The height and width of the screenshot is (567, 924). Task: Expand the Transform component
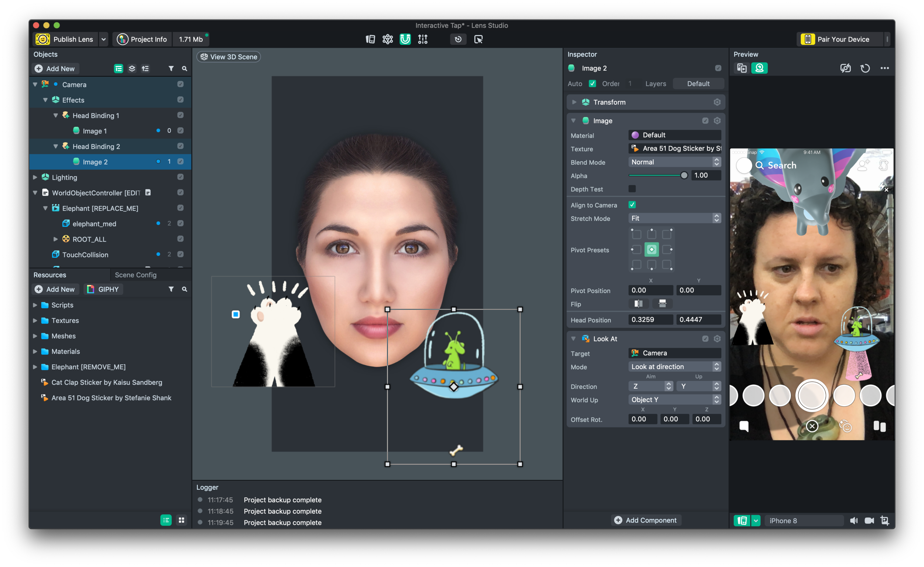(574, 102)
